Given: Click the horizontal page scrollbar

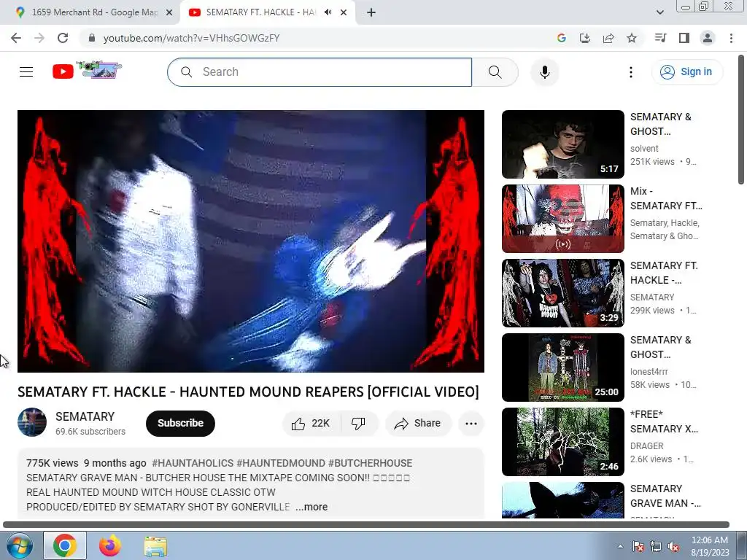Looking at the screenshot, I should 366,524.
